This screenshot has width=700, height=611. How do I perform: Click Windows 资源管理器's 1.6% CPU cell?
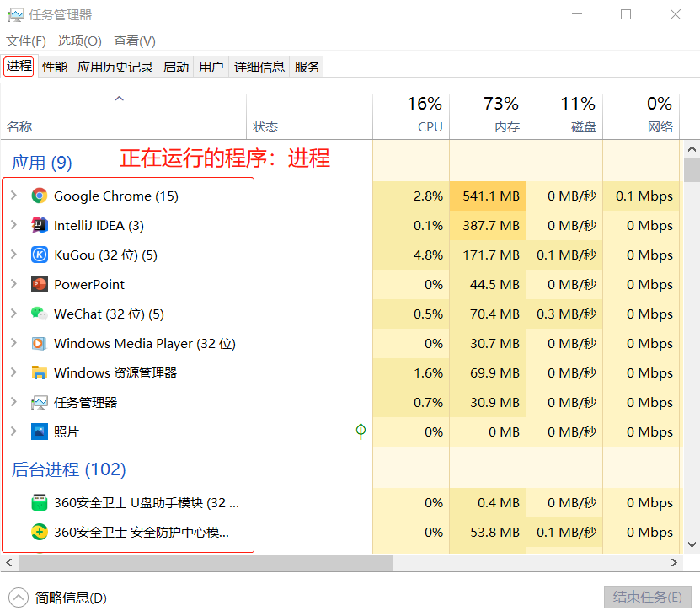pos(411,372)
